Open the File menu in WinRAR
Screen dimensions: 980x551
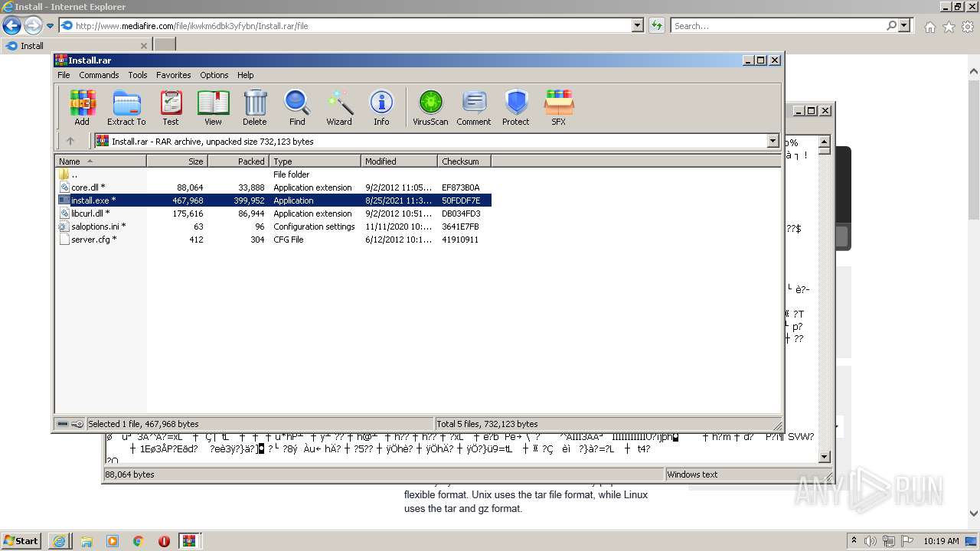[64, 75]
